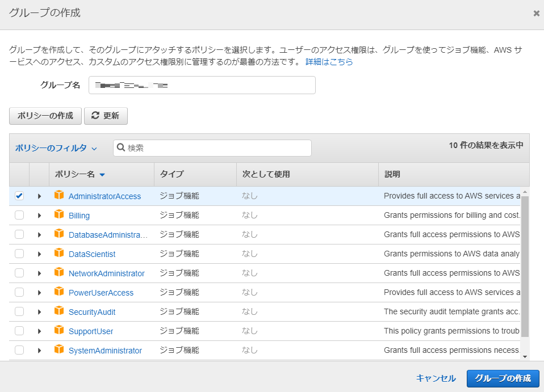Tick the SupportUser policy checkbox
The width and height of the screenshot is (544, 392).
point(19,331)
